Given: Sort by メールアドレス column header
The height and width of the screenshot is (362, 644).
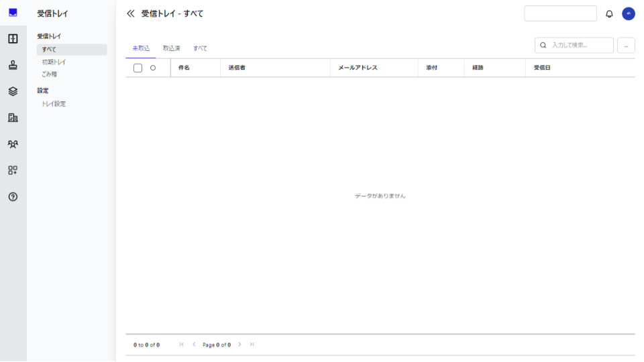Looking at the screenshot, I should coord(358,68).
